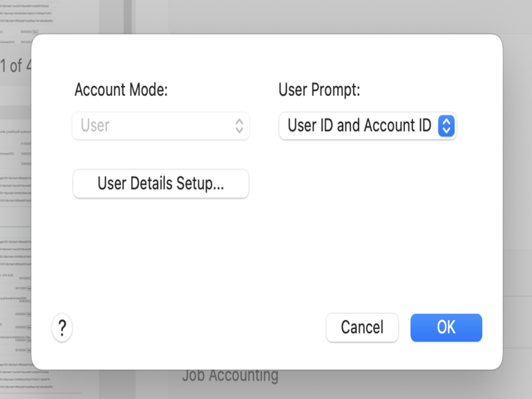Click the "User Prompt:" label

(x=319, y=90)
